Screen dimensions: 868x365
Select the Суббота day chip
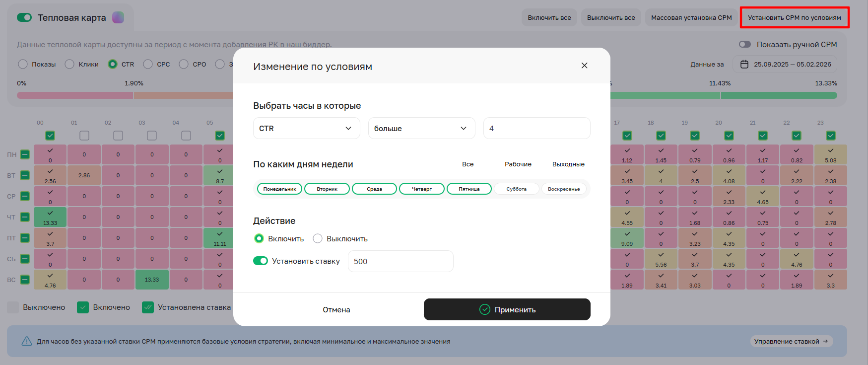516,189
